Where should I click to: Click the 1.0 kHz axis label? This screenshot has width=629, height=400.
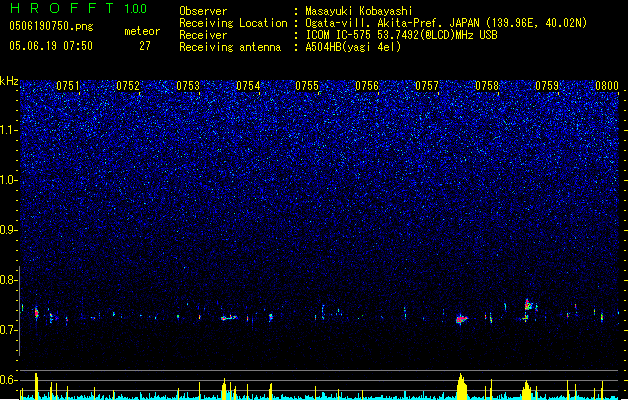[x=9, y=180]
